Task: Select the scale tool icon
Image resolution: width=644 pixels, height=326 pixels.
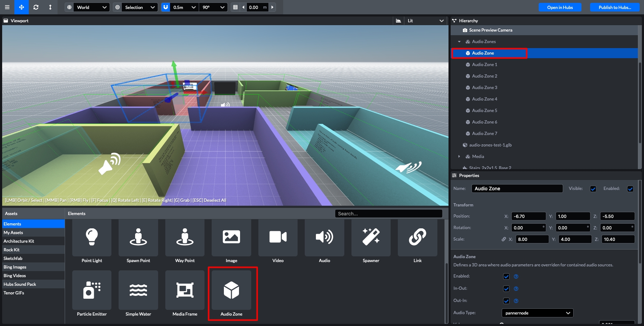Action: (50, 7)
